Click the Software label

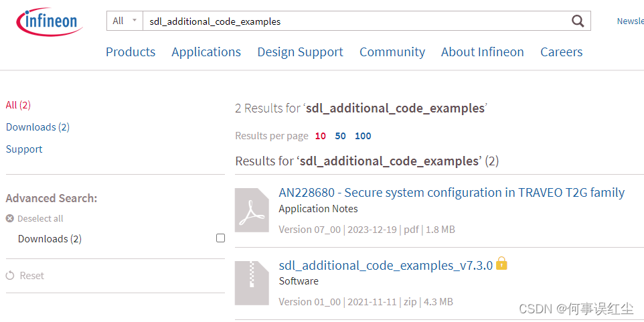[299, 281]
